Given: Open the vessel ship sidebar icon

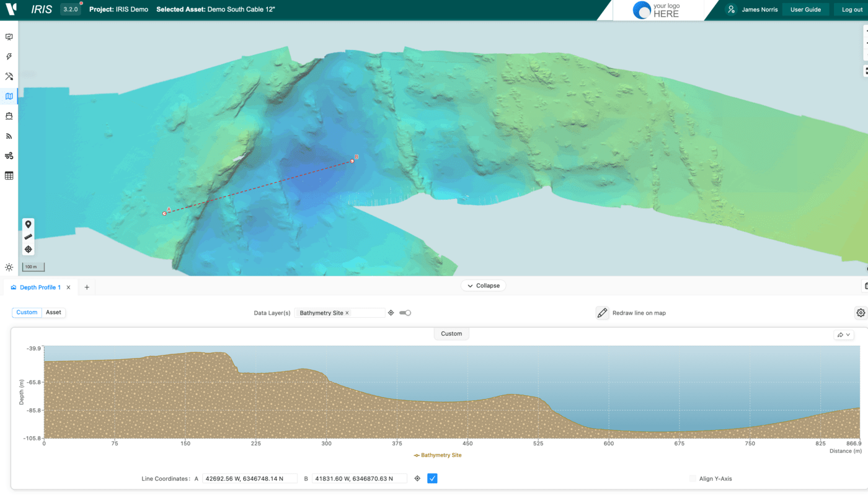Looking at the screenshot, I should coord(9,116).
